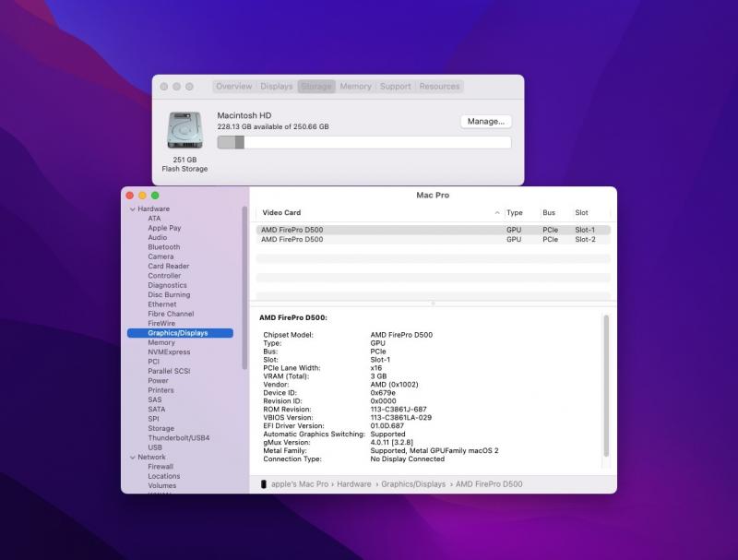The width and height of the screenshot is (738, 560).
Task: Select Fibre Channel in the sidebar
Action: (171, 314)
